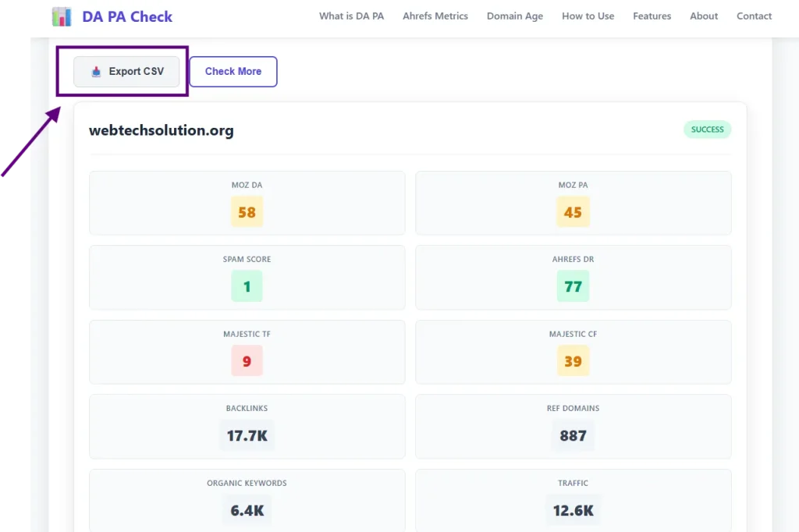Click the MOZ PA label
Screen dimensions: 799x532
pyautogui.click(x=573, y=185)
